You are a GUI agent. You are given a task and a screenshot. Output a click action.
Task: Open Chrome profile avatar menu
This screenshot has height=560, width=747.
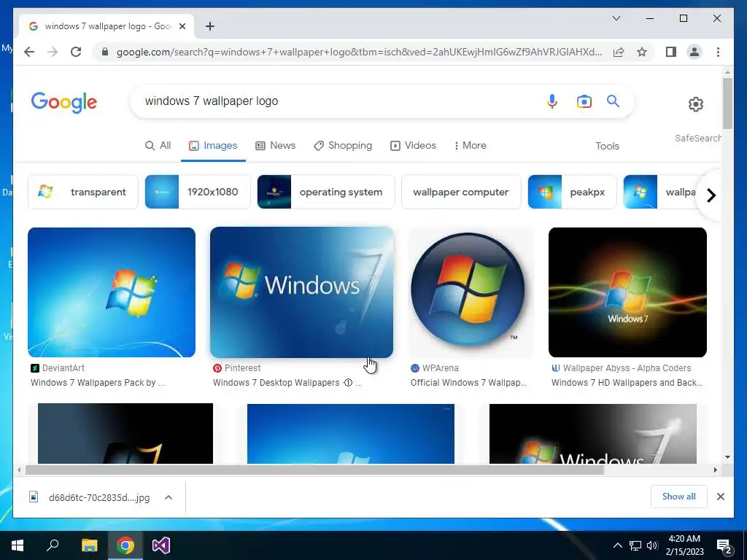pos(694,52)
